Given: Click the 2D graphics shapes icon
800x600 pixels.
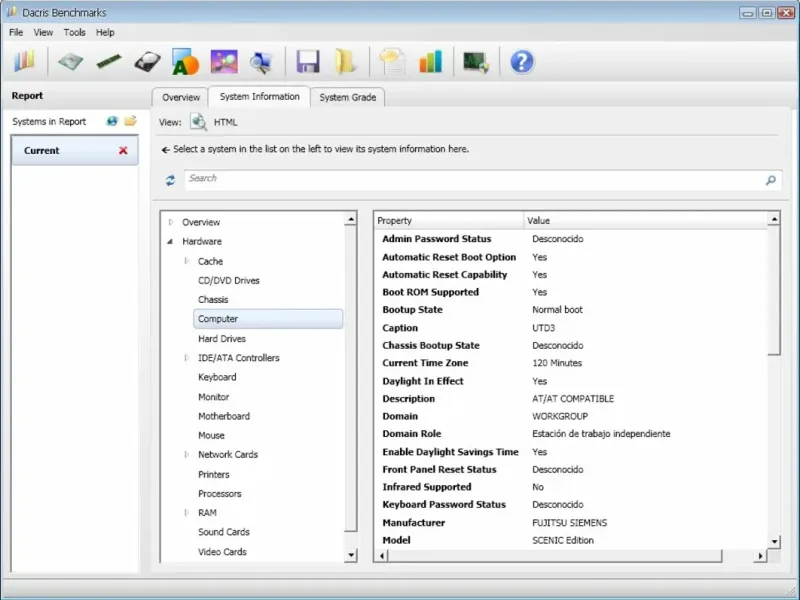Looking at the screenshot, I should pos(185,62).
